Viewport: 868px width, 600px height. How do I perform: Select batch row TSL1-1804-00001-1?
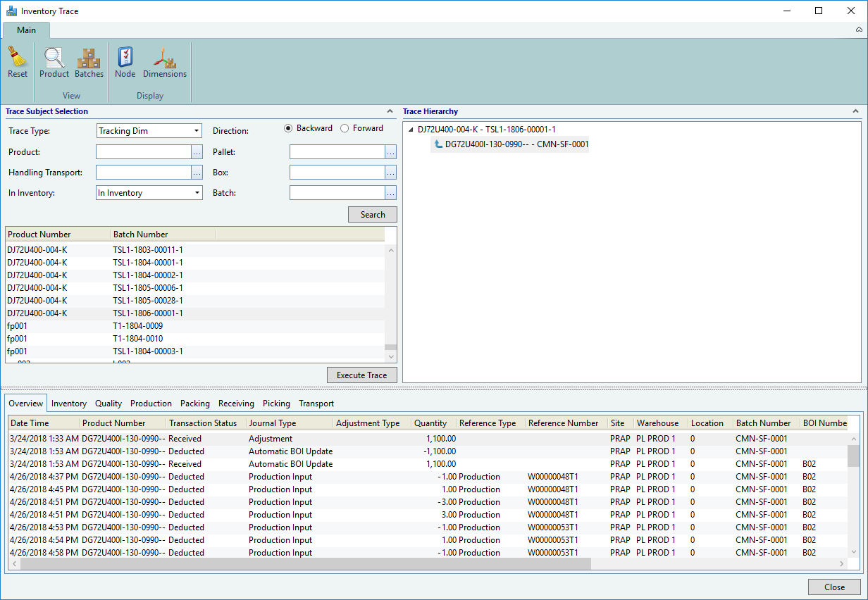pos(195,262)
